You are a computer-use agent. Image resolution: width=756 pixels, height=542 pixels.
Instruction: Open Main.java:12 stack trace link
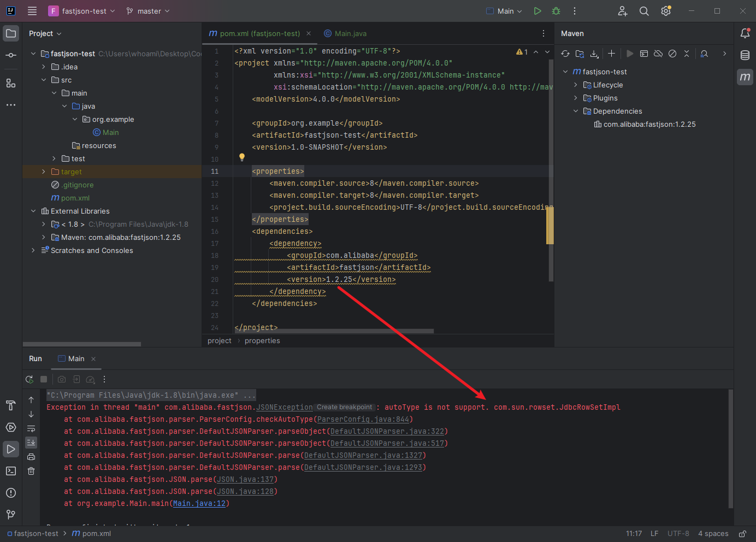(x=199, y=503)
